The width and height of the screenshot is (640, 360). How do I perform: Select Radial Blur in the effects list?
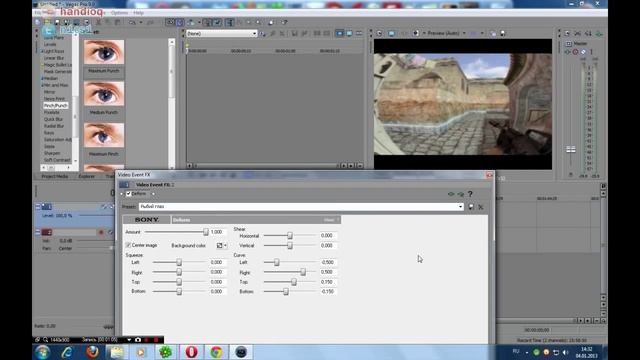point(54,126)
